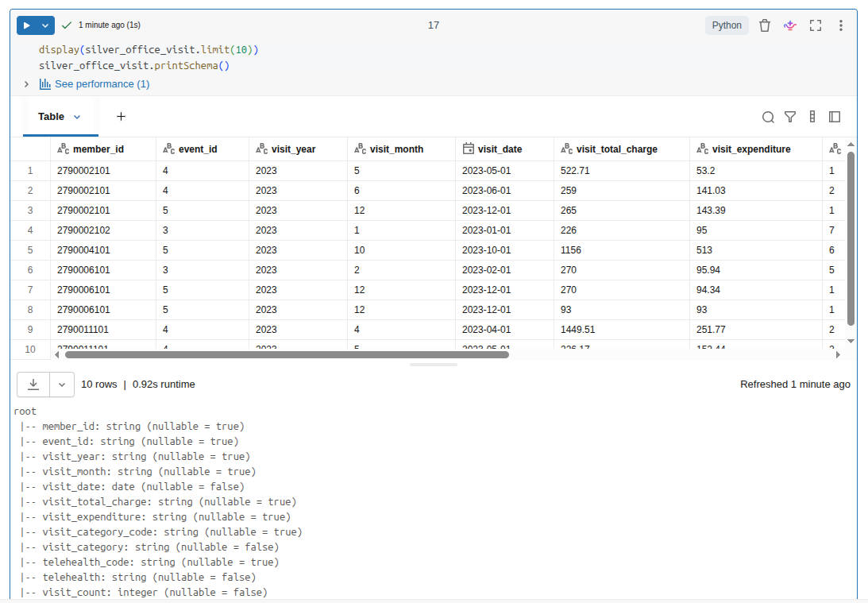This screenshot has height=603, width=868.
Task: Select the member_id column header
Action: pyautogui.click(x=98, y=149)
